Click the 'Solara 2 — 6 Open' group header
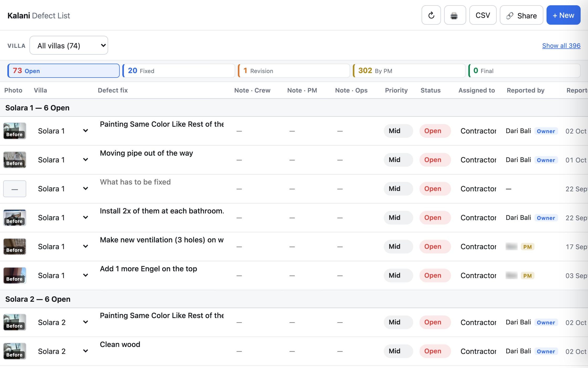Image resolution: width=588 pixels, height=368 pixels. pos(38,299)
